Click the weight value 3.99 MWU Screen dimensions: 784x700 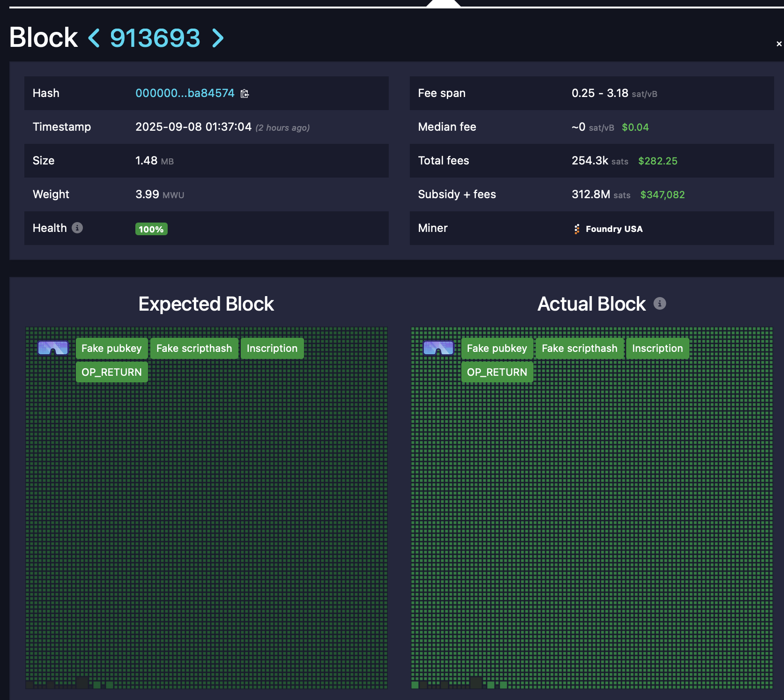coord(160,194)
